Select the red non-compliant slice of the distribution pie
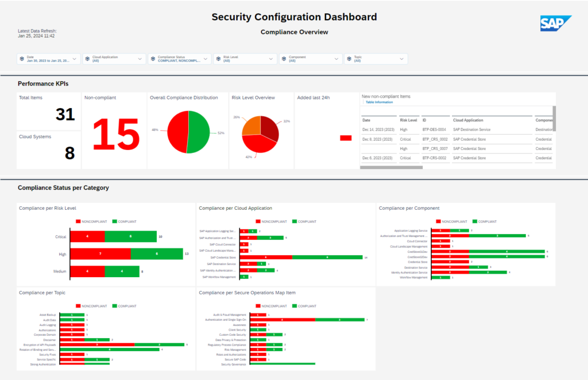588x380 pixels. click(x=178, y=132)
